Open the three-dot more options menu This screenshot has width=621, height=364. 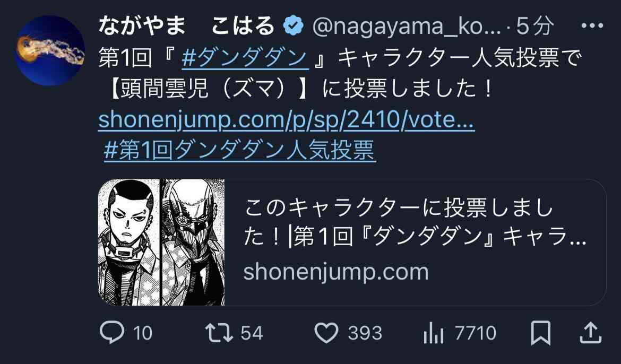(x=592, y=26)
